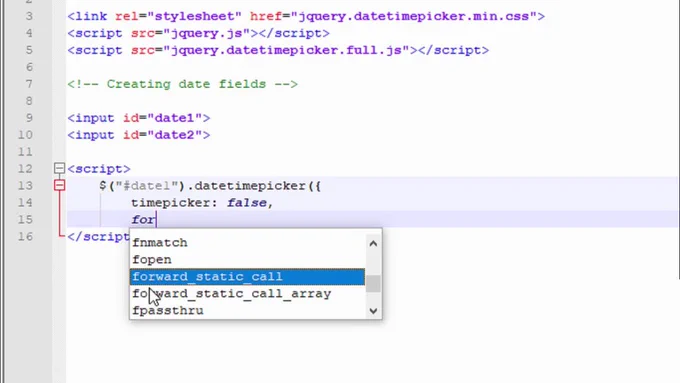The height and width of the screenshot is (383, 680).
Task: Click the input id="date2" line
Action: 139,135
